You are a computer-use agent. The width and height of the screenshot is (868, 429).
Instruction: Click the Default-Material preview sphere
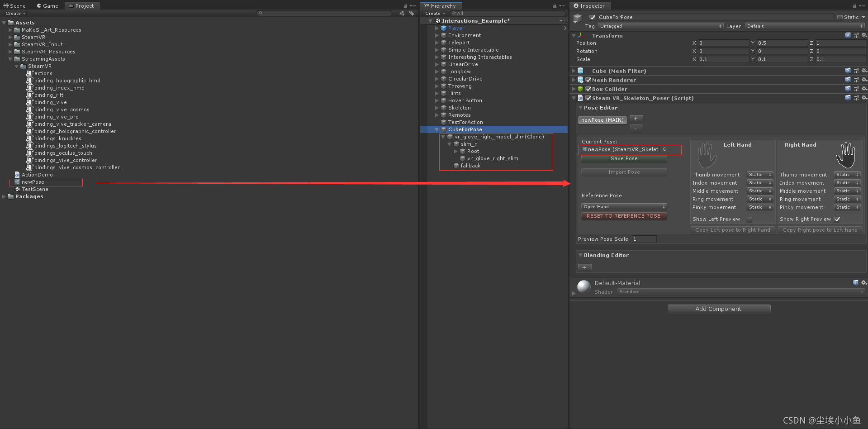[584, 286]
